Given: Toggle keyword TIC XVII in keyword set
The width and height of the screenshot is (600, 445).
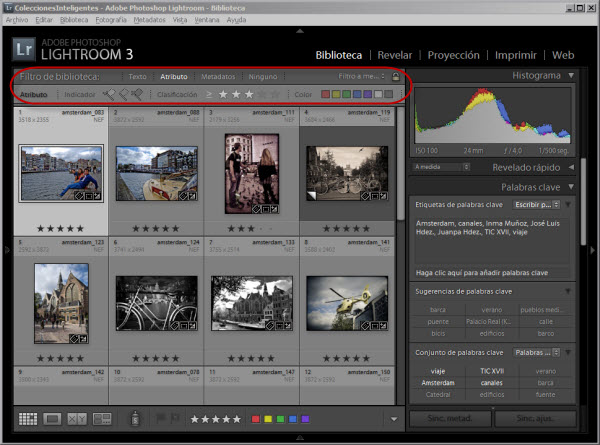Looking at the screenshot, I should point(492,371).
